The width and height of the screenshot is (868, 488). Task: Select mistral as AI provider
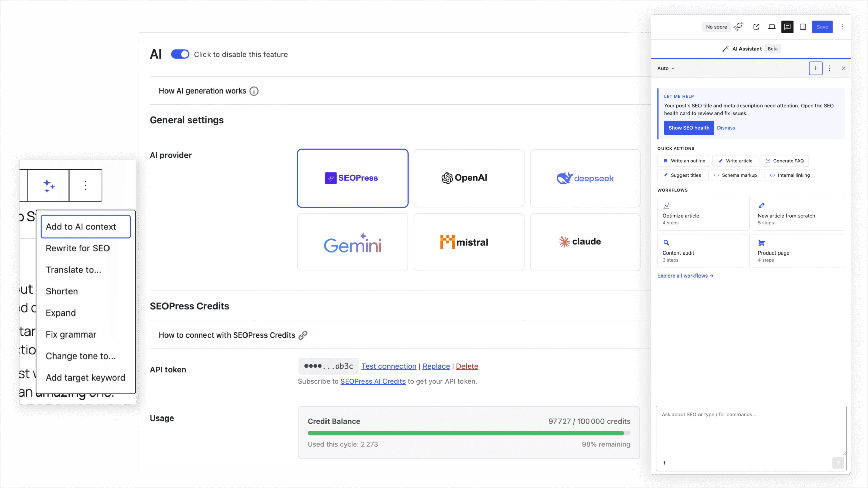point(469,242)
